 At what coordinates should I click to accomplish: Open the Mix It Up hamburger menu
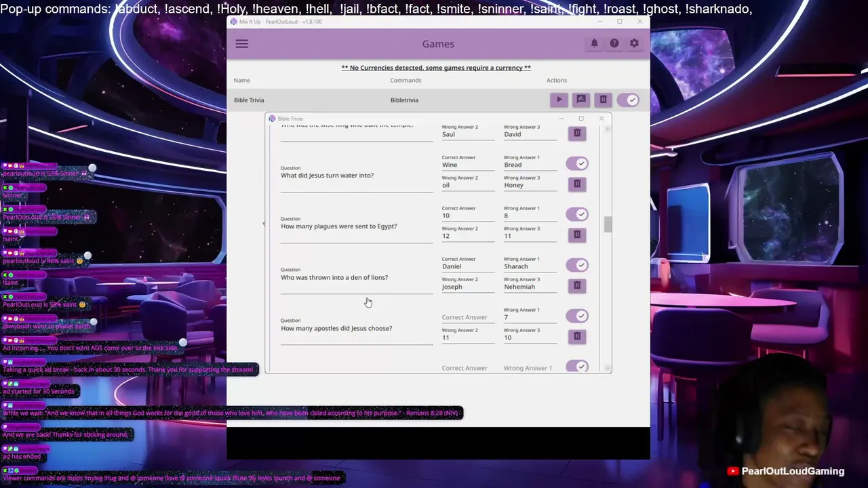coord(241,44)
